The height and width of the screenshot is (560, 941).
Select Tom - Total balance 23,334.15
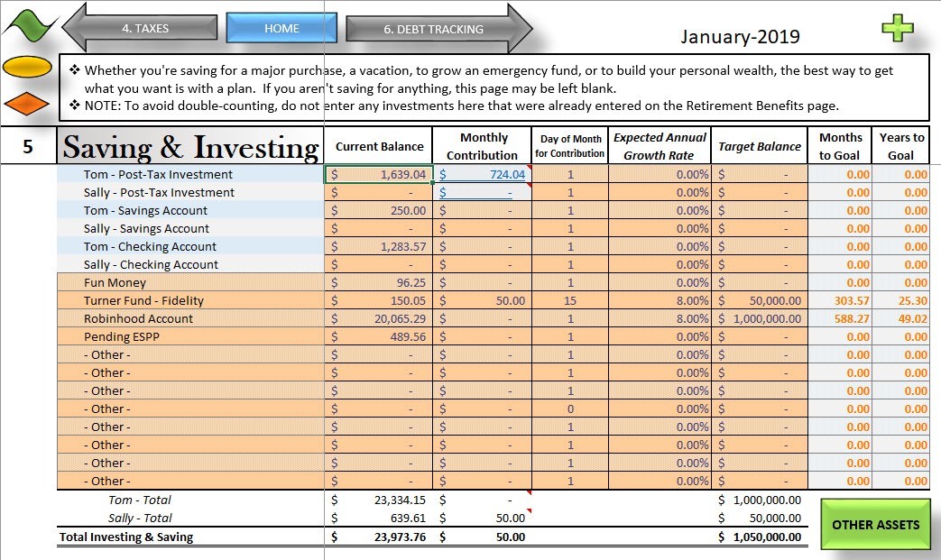pyautogui.click(x=379, y=500)
